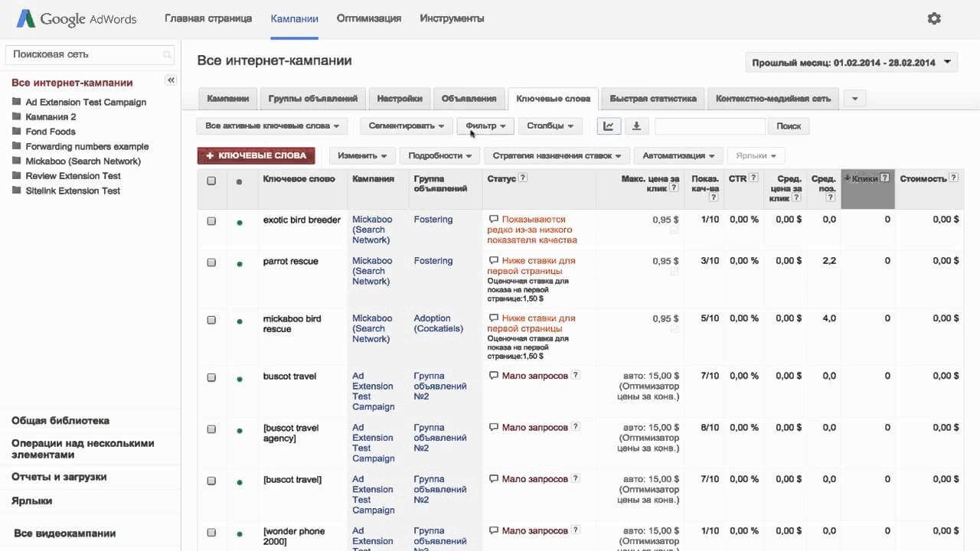Screen dimensions: 980x551
Task: Open Оптимизация in top navigation
Action: tap(369, 18)
